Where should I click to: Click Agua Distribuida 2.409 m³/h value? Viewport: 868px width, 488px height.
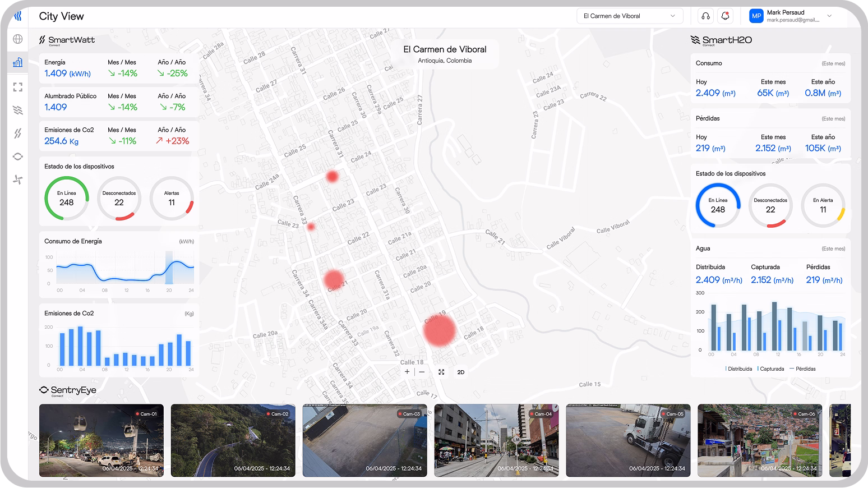click(x=719, y=280)
